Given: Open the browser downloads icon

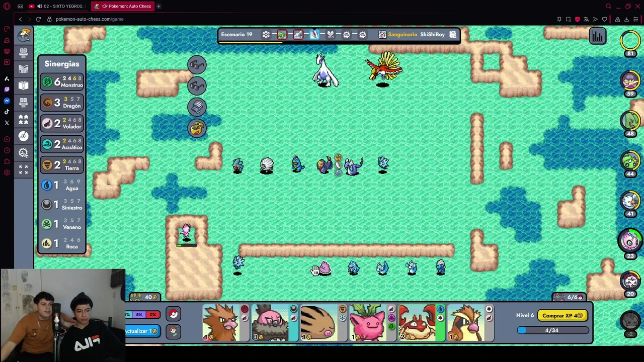Looking at the screenshot, I should coord(626,19).
